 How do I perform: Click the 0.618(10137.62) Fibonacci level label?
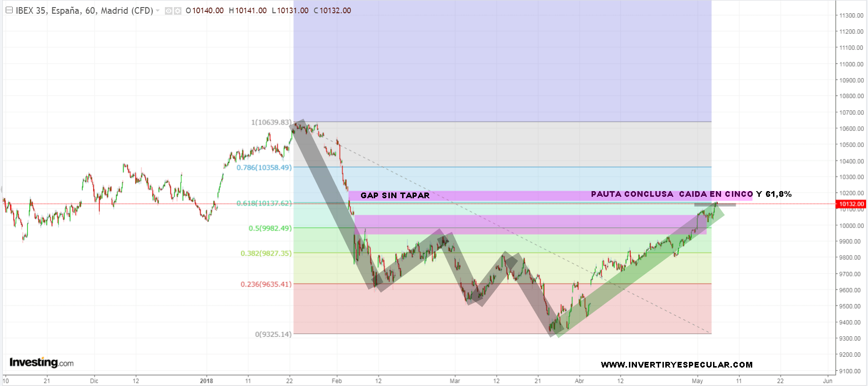click(264, 203)
